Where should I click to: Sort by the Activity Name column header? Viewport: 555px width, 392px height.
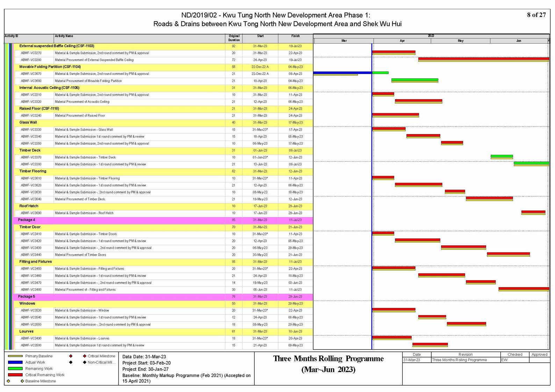pos(64,36)
